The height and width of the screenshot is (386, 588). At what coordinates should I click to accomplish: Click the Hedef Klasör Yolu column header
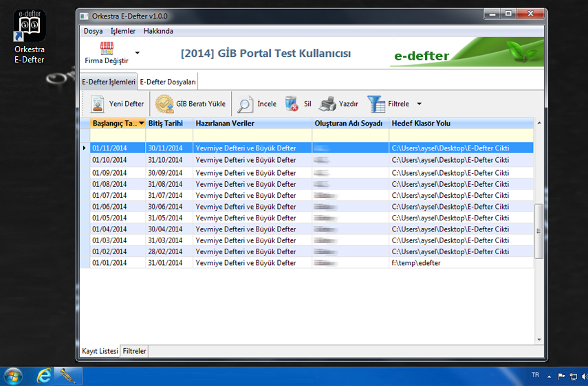(x=421, y=123)
